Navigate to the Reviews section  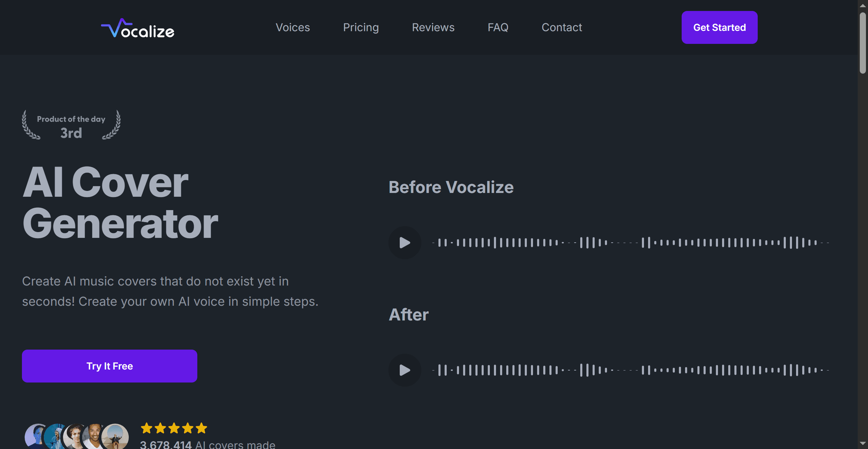click(x=433, y=27)
